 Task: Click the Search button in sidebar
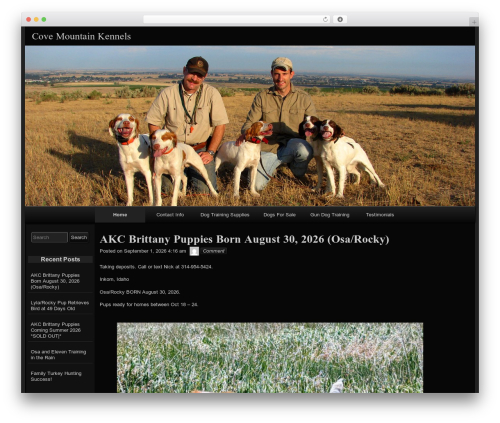click(79, 237)
